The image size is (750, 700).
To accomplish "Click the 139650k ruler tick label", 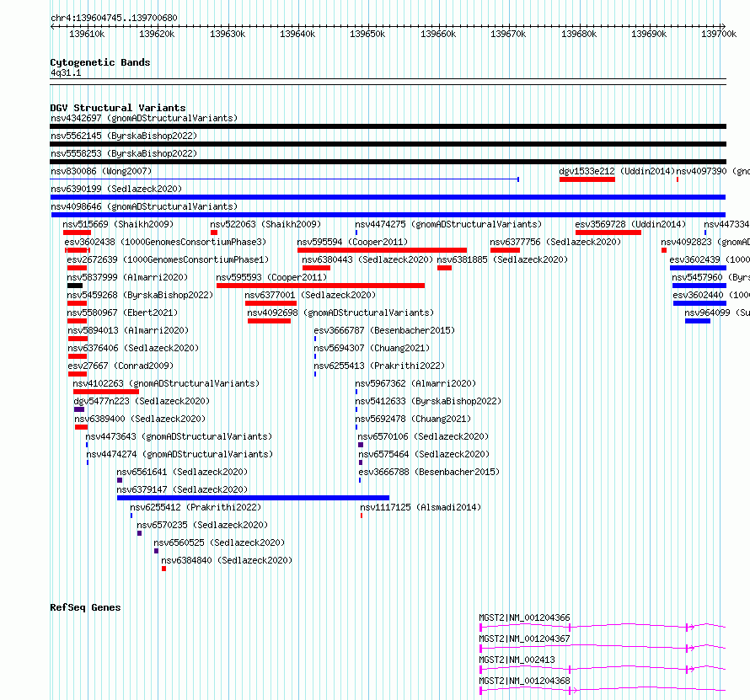I will tap(367, 34).
